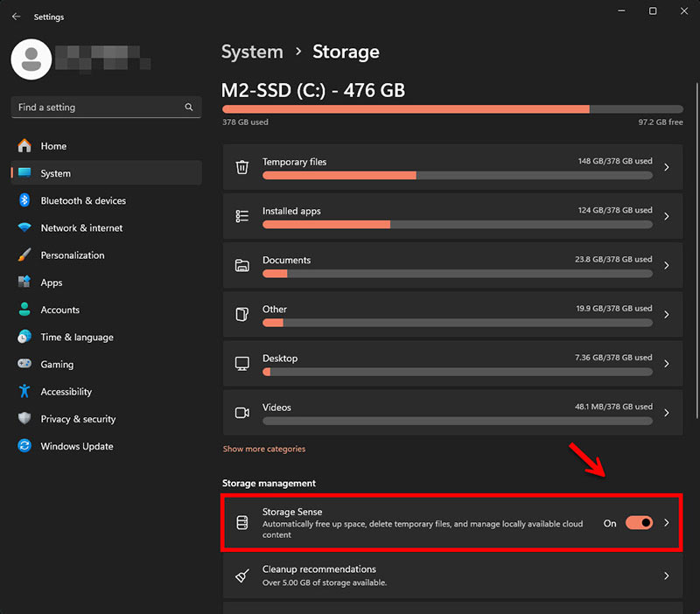Click the Privacy shield icon
This screenshot has height=614, width=700.
[x=24, y=418]
